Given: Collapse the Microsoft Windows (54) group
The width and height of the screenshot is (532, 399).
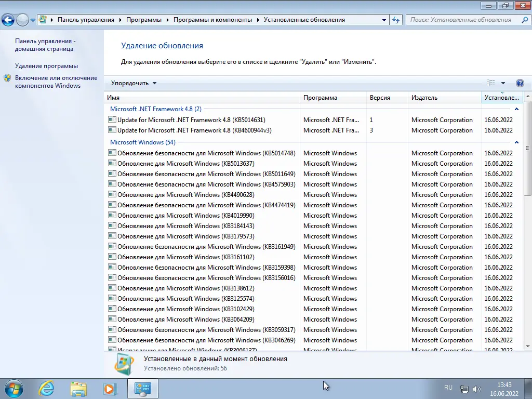Looking at the screenshot, I should coord(517,142).
